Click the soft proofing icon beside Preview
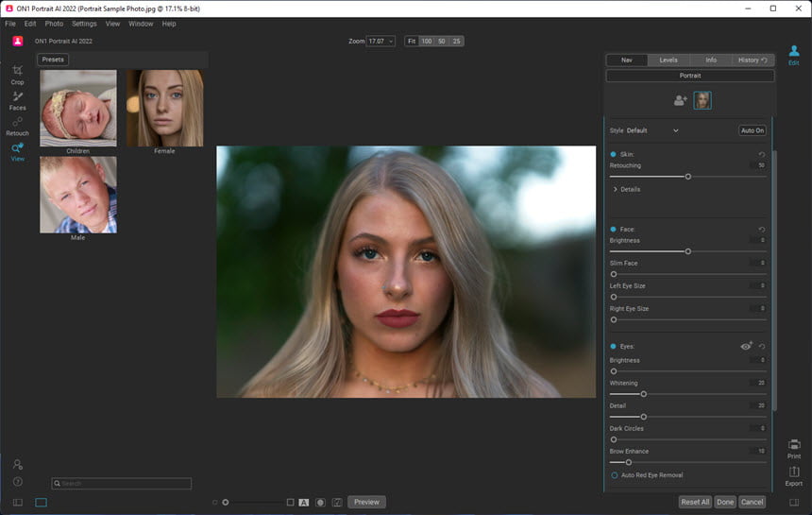This screenshot has height=515, width=812. pos(337,502)
